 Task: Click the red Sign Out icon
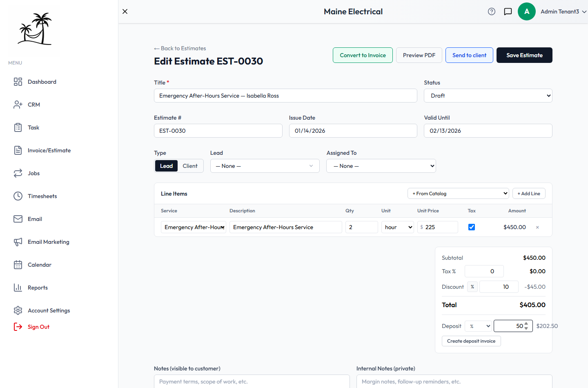pos(18,327)
